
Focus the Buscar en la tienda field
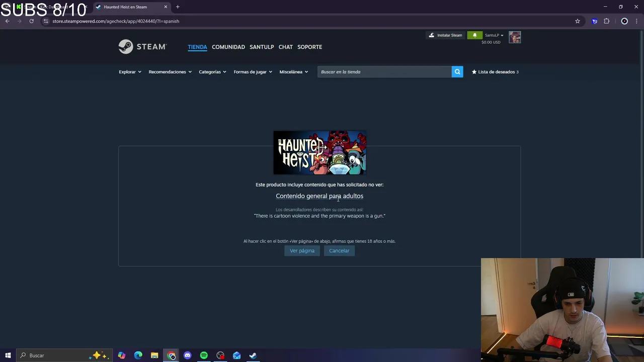384,72
